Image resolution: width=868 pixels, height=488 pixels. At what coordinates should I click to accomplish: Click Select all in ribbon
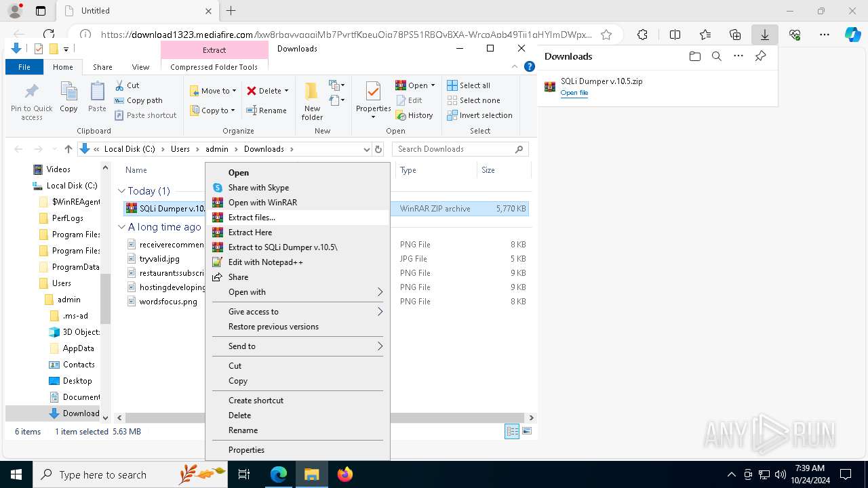click(469, 85)
